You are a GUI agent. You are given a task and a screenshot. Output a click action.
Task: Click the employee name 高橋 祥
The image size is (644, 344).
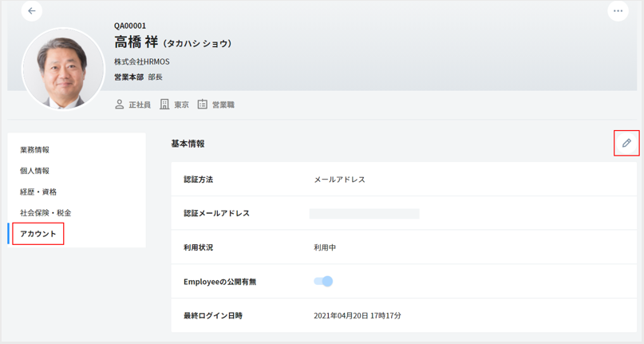[x=138, y=42]
